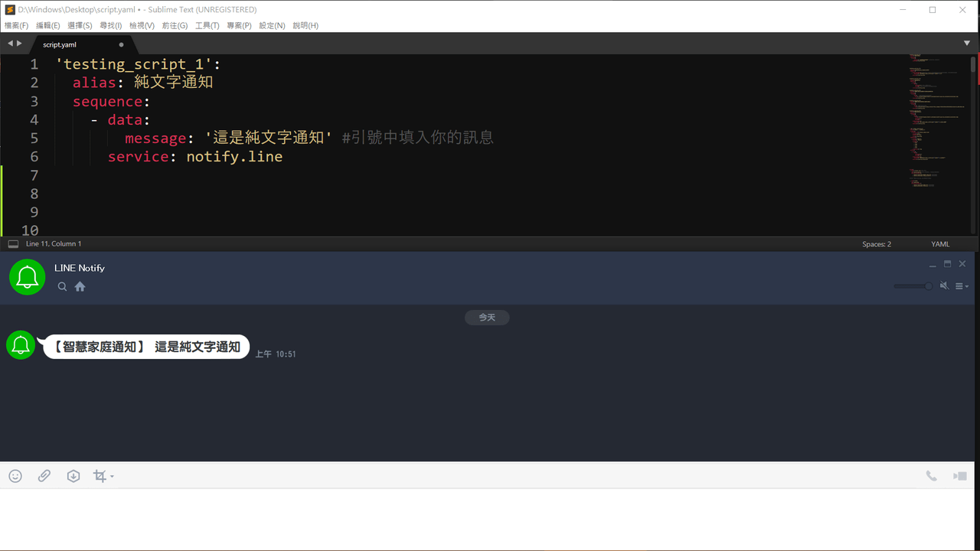This screenshot has height=551, width=980.
Task: Start a voice call with phone icon
Action: (x=931, y=476)
